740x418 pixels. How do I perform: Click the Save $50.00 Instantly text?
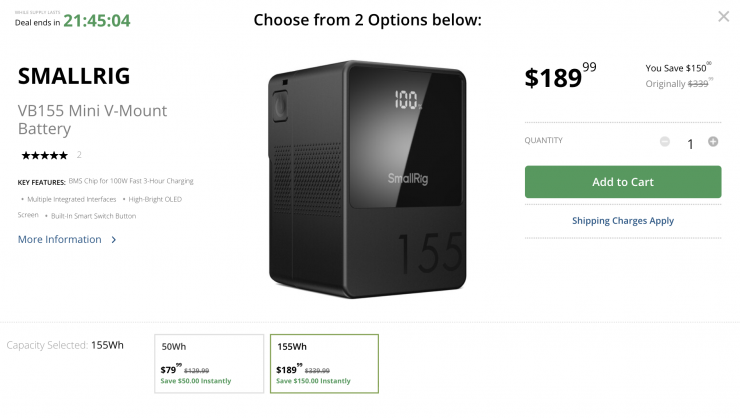pos(197,381)
